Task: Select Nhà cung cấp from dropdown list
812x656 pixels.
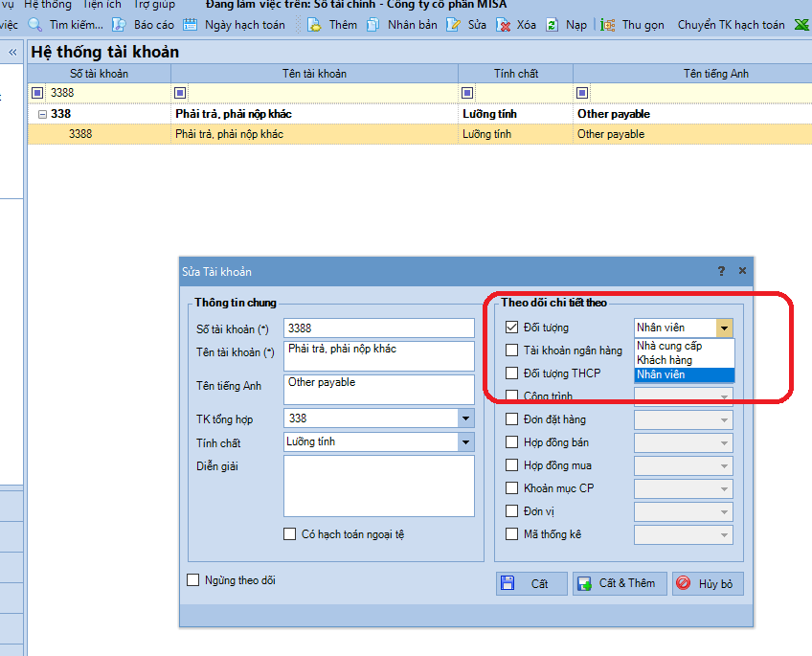Action: [684, 346]
